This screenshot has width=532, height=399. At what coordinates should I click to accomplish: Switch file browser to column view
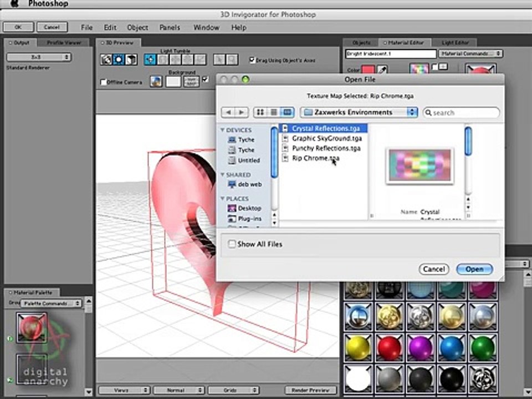[x=287, y=112]
